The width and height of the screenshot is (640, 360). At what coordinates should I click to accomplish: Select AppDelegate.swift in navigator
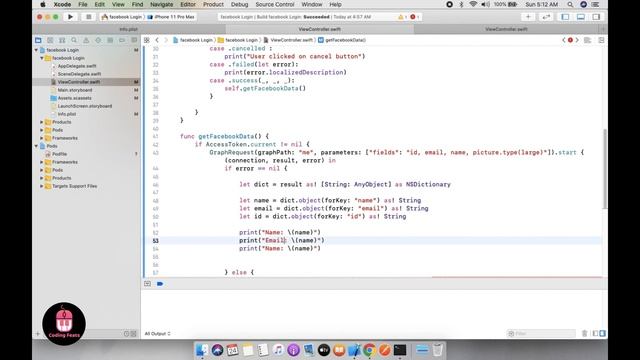pos(77,66)
